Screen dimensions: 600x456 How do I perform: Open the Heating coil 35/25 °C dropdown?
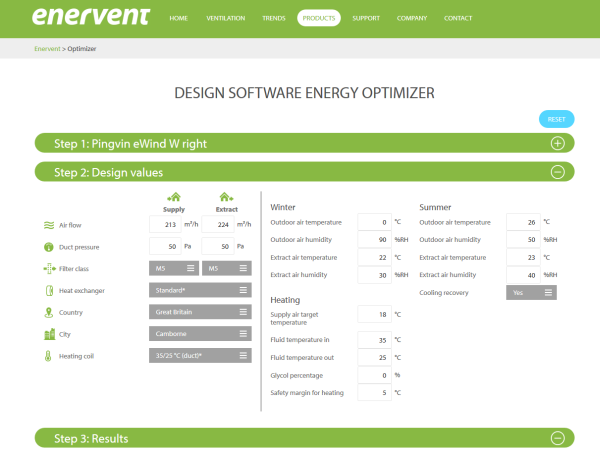[200, 355]
